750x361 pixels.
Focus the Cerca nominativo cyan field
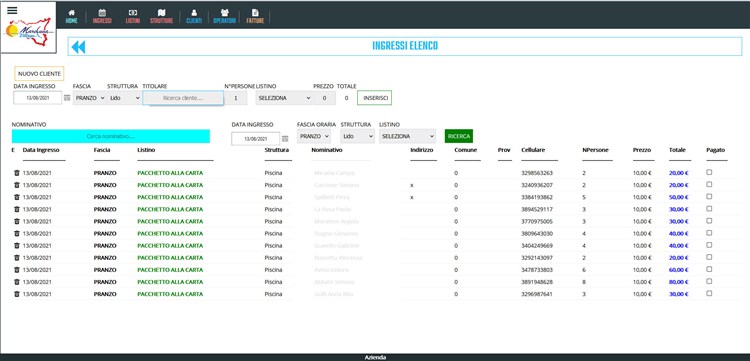111,136
